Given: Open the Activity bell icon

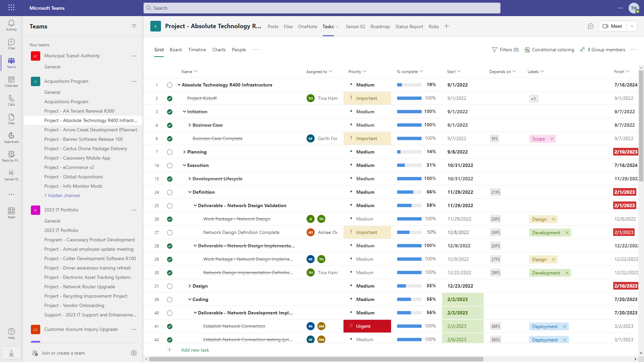Looking at the screenshot, I should (x=11, y=25).
